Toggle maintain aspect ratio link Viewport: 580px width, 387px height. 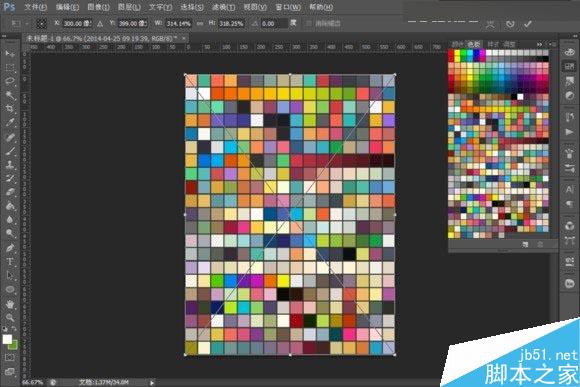200,23
